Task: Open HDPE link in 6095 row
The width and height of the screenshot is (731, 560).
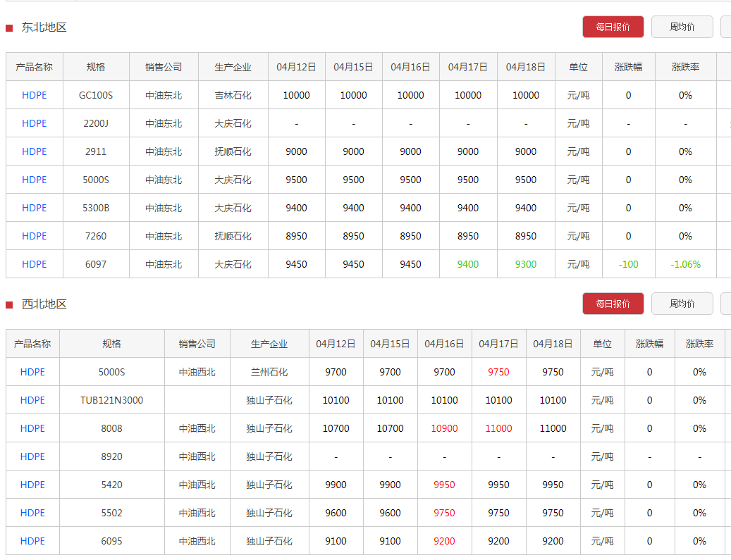Action: click(32, 542)
